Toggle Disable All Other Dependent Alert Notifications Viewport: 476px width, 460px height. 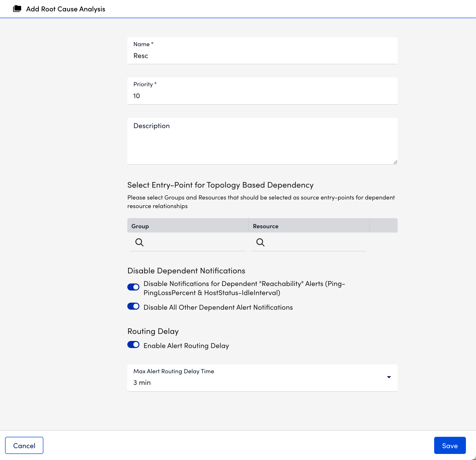[x=133, y=306]
